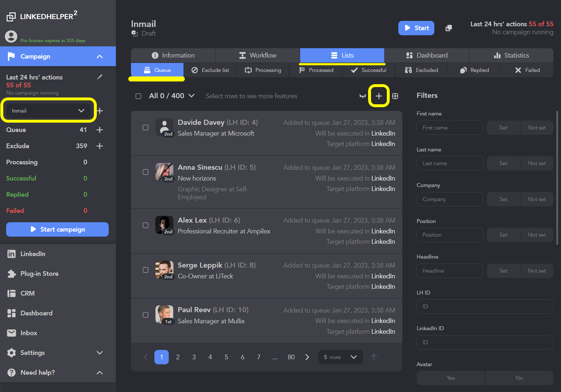Click the hide/eye icon above the list
Image resolution: width=561 pixels, height=392 pixels.
coord(363,96)
